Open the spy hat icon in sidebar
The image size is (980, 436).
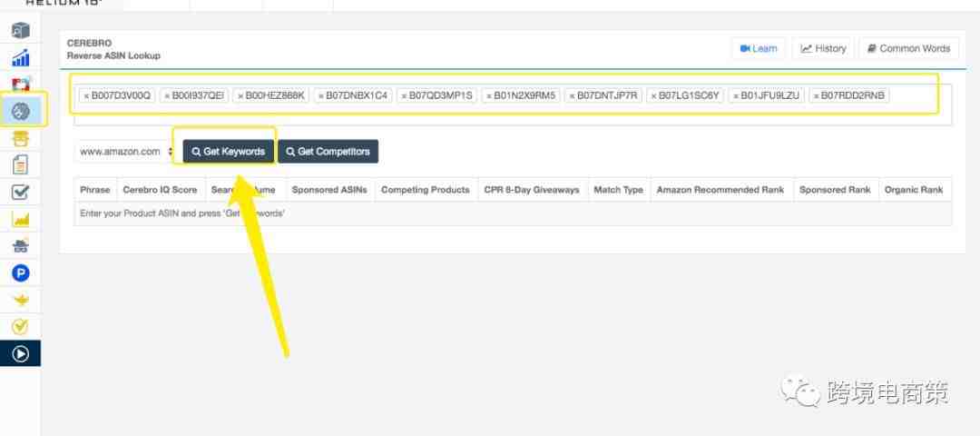tap(20, 245)
